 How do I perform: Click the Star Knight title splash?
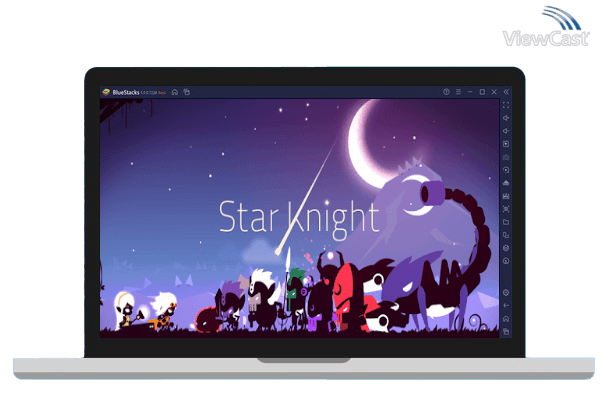pos(299,218)
